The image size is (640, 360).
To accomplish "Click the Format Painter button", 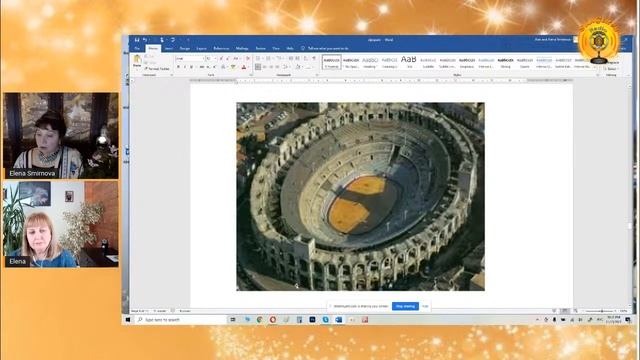I will (157, 69).
